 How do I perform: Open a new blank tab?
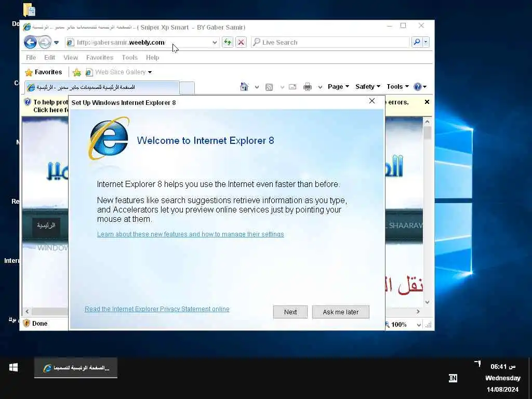(x=187, y=88)
